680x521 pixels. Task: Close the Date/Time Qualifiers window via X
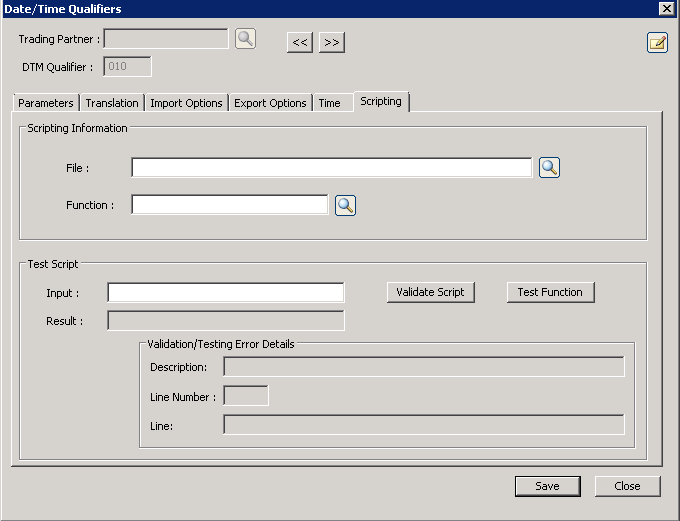tap(666, 8)
